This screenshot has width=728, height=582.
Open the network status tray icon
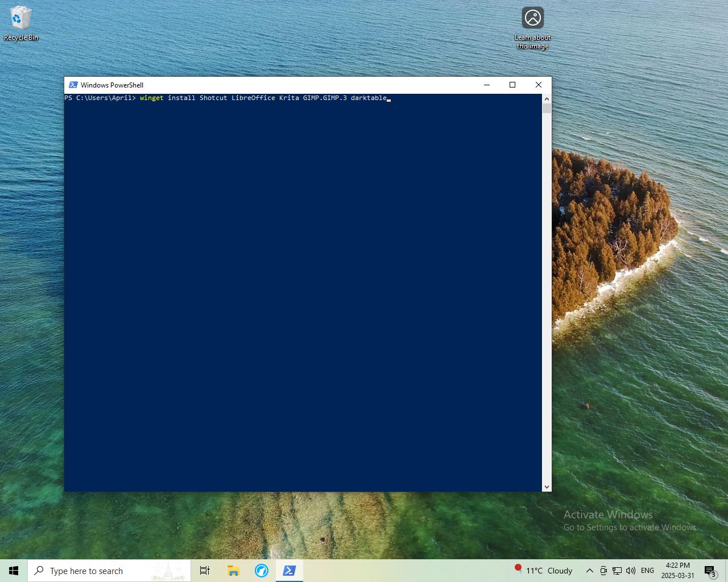tap(617, 571)
